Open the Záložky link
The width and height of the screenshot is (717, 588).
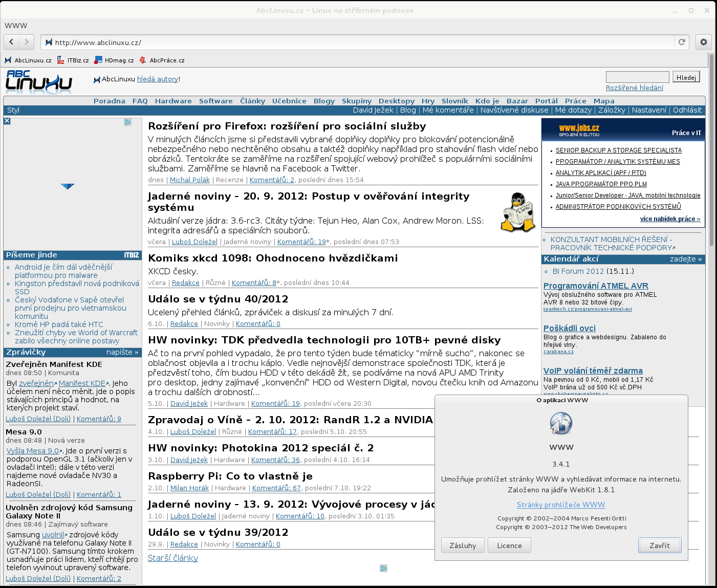coord(612,110)
